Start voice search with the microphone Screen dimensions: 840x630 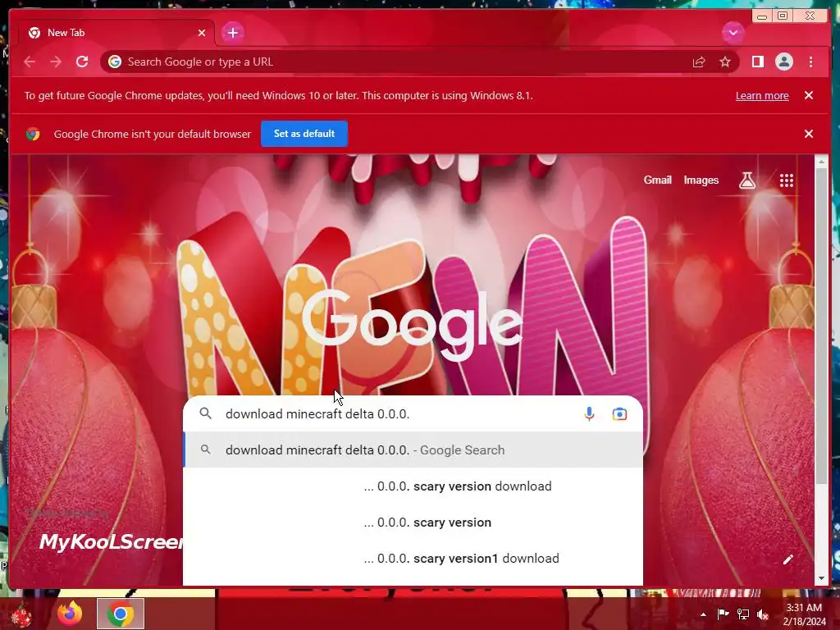click(589, 414)
